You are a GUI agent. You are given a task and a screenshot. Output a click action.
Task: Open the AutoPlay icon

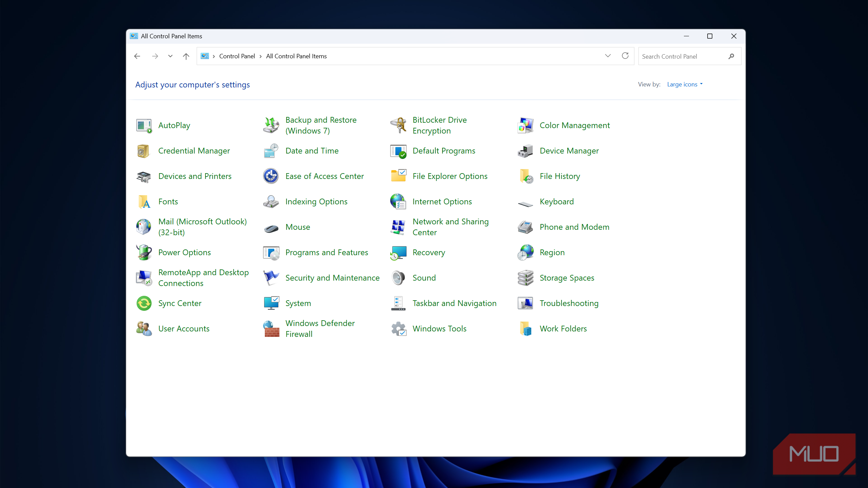point(144,125)
